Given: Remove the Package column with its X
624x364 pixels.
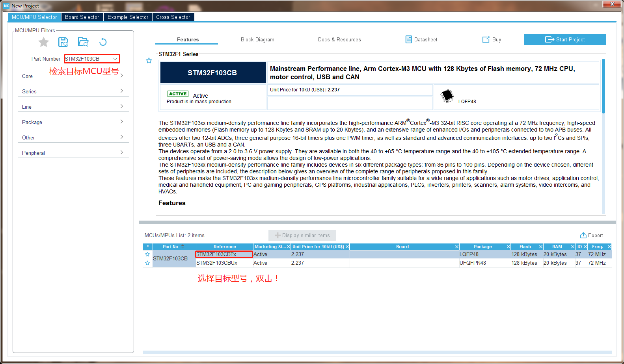Looking at the screenshot, I should pyautogui.click(x=509, y=247).
